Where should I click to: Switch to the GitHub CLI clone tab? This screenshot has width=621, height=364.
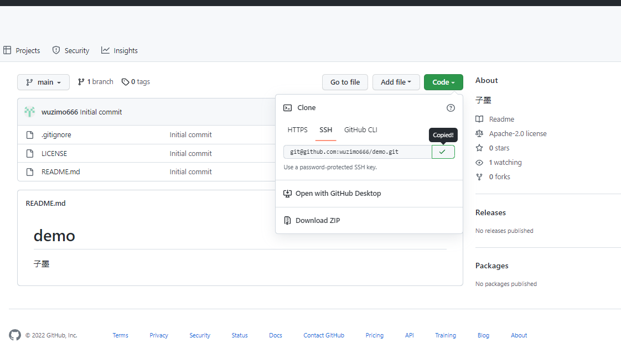point(360,130)
